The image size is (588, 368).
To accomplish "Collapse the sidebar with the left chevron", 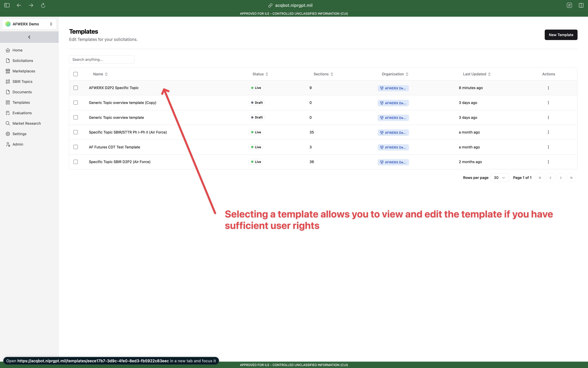I will click(29, 37).
